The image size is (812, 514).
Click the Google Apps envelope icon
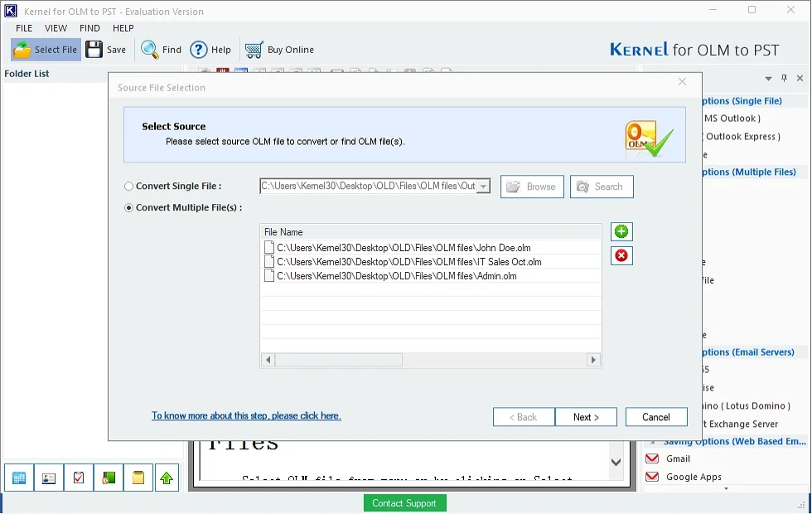click(x=653, y=477)
